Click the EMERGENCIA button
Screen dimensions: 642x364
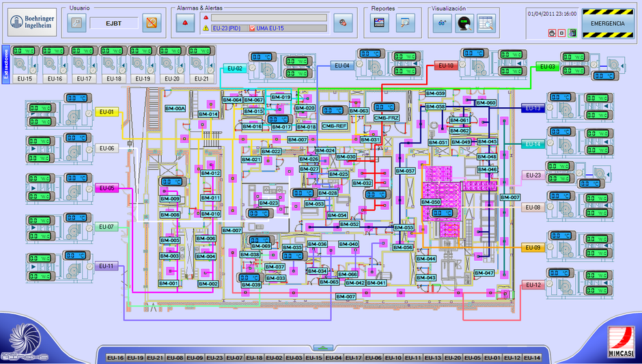(608, 23)
